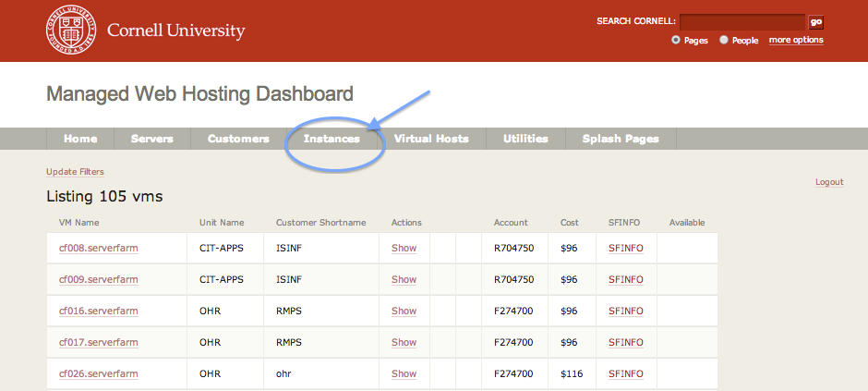Viewport: 868px width, 391px height.
Task: Open SFINFO for cf008.serverfarm
Action: (x=625, y=248)
